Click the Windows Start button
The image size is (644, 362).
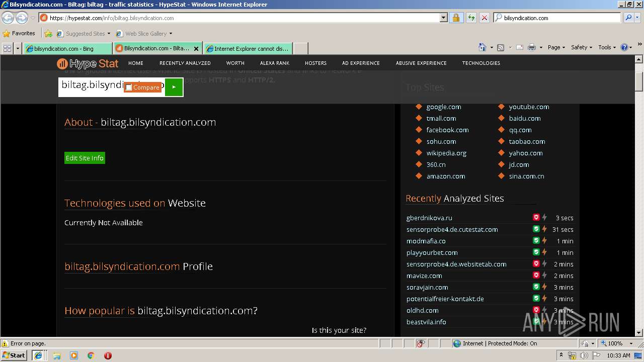(x=14, y=355)
